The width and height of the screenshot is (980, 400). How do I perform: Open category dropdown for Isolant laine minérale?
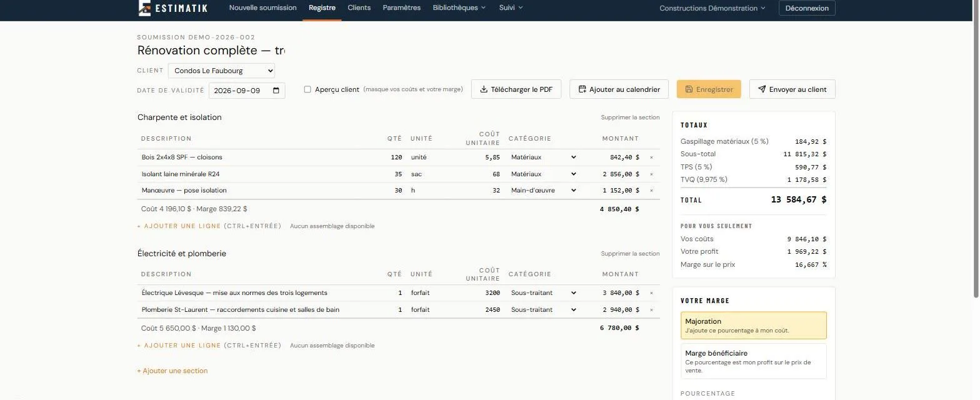tap(544, 174)
